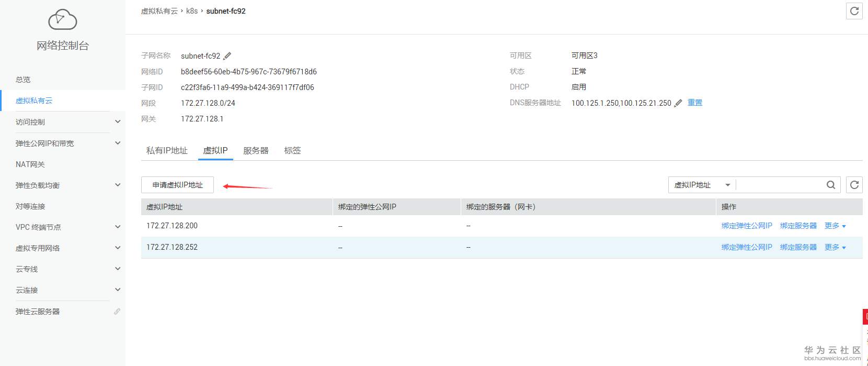
Task: Bind server for 172.27.128.252
Action: 798,247
